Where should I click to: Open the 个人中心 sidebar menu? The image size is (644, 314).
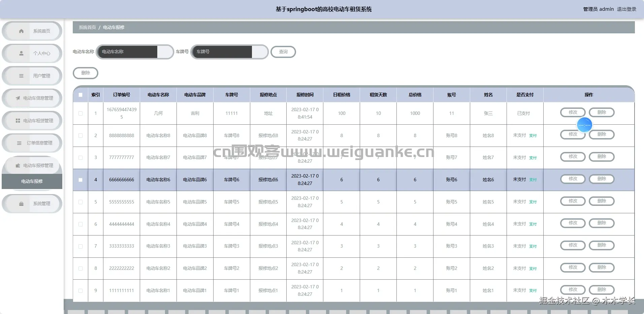32,53
